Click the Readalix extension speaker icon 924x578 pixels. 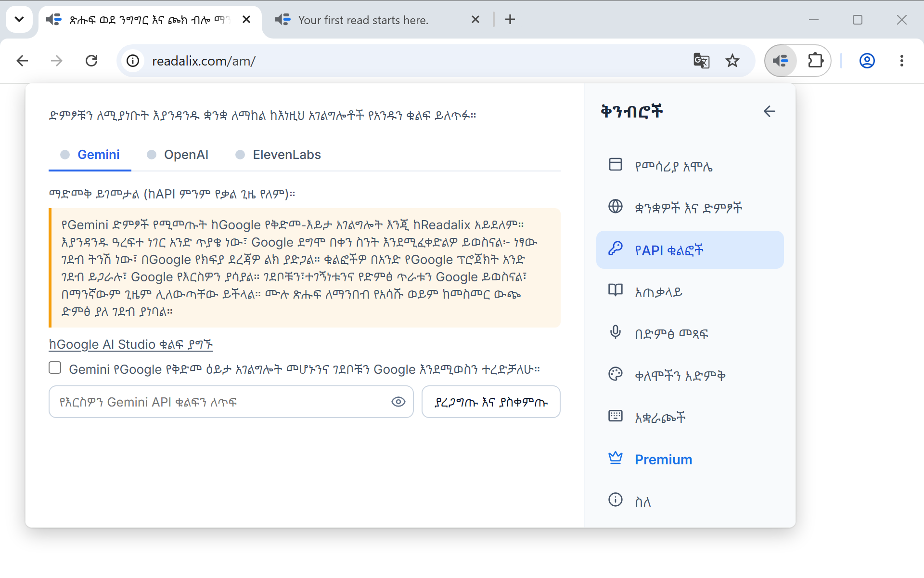pos(781,61)
